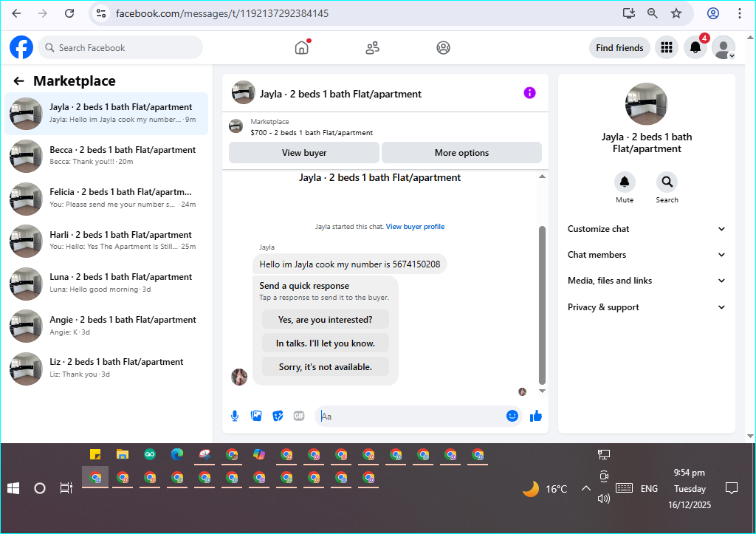Expand Customize chat section

[647, 229]
